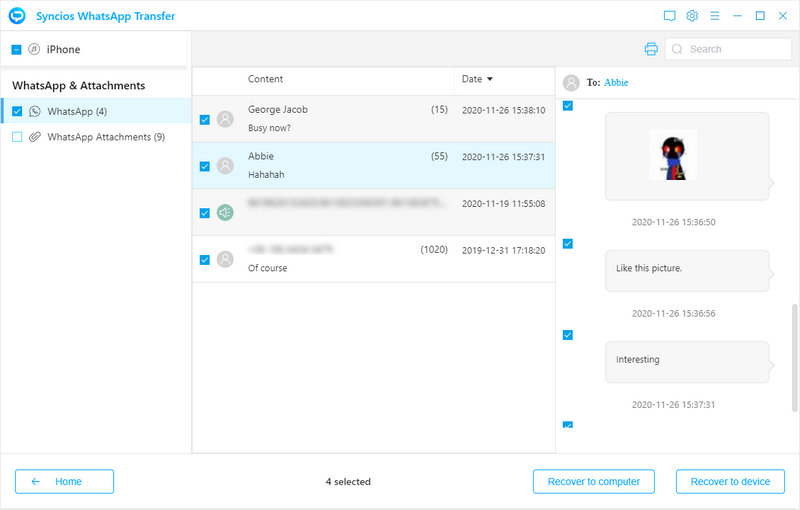The width and height of the screenshot is (800, 510).
Task: Click the 'Interesting' message bubble
Action: 687,362
